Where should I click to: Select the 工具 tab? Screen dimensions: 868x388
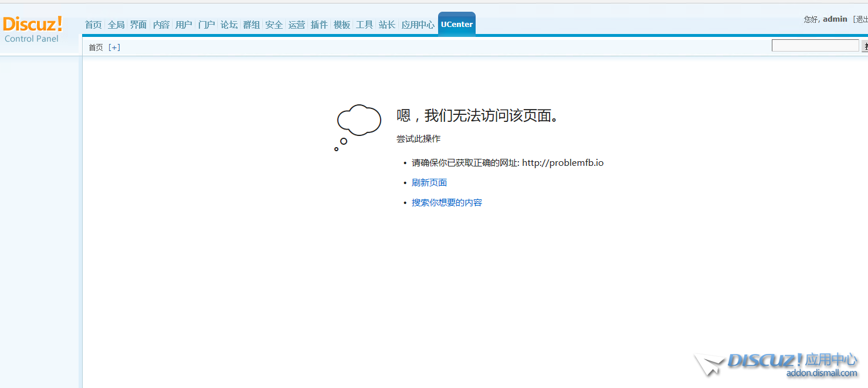(x=364, y=25)
